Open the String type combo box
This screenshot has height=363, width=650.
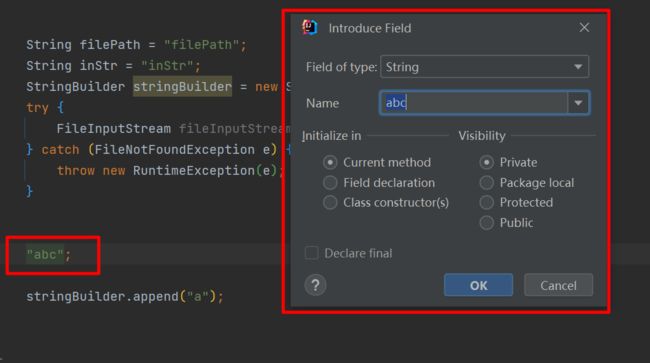(484, 67)
